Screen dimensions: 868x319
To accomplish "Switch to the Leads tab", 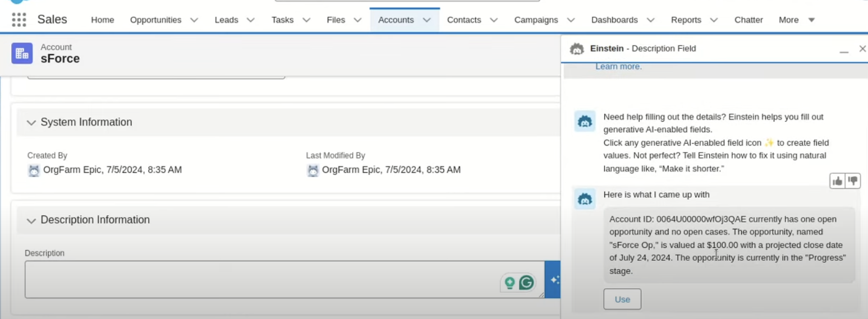I will 227,20.
